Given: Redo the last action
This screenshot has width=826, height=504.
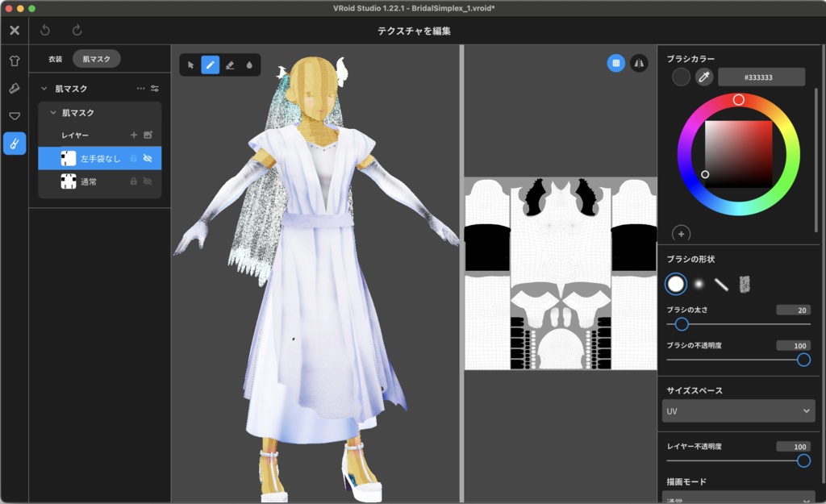Looking at the screenshot, I should point(77,31).
